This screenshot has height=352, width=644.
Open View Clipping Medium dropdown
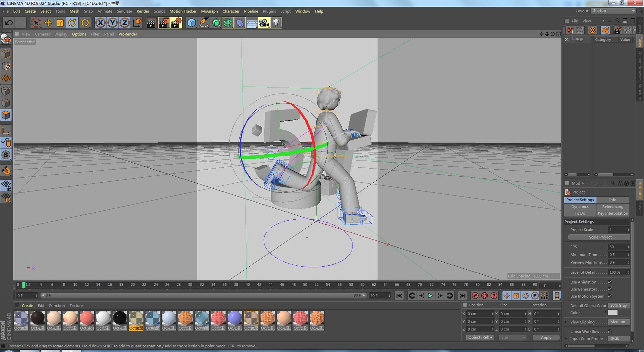pyautogui.click(x=619, y=322)
